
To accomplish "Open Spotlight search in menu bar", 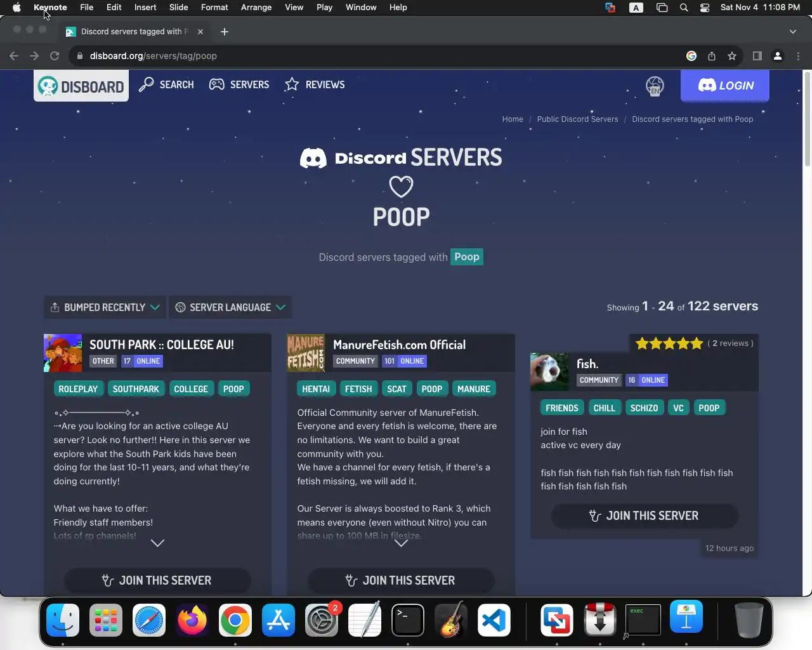I will coord(684,8).
